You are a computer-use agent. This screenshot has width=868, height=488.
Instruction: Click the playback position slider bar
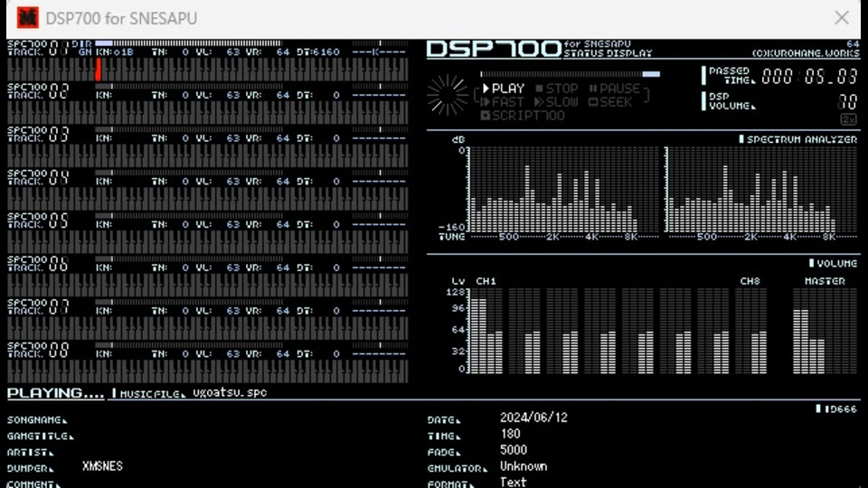570,73
